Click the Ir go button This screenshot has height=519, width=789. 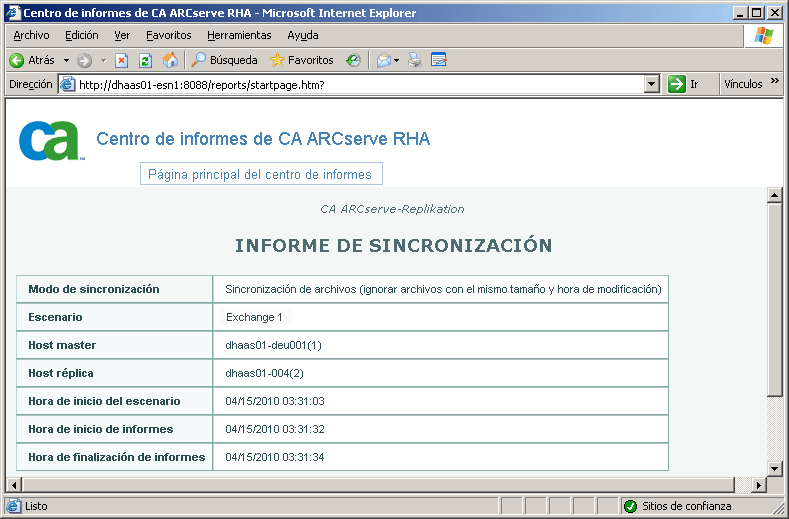coord(684,85)
